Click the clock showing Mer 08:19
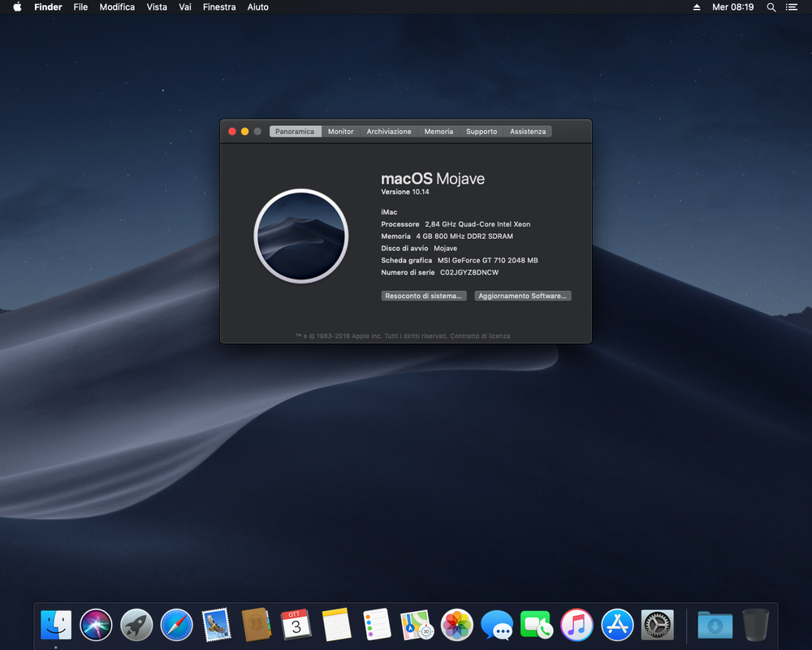 click(732, 7)
